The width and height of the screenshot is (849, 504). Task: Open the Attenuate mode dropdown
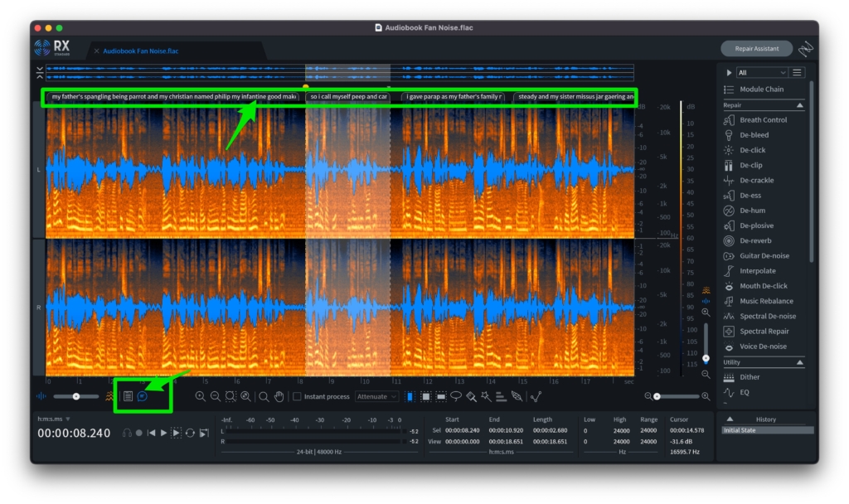point(376,397)
